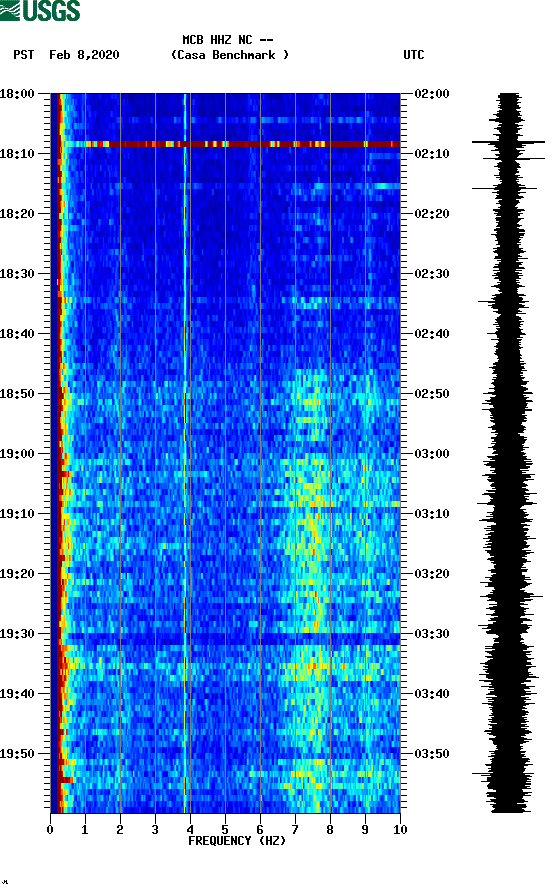Click the USGS logo
552x893 pixels.
tap(40, 10)
